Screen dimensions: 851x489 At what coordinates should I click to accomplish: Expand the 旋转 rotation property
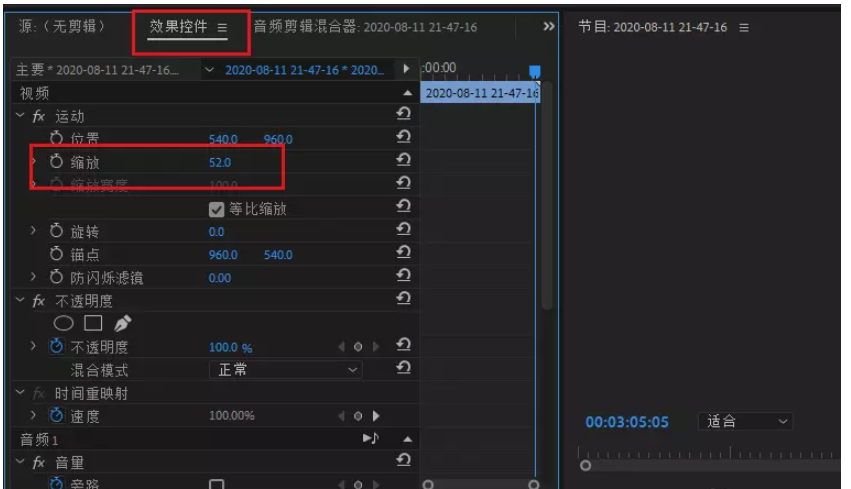pyautogui.click(x=33, y=231)
